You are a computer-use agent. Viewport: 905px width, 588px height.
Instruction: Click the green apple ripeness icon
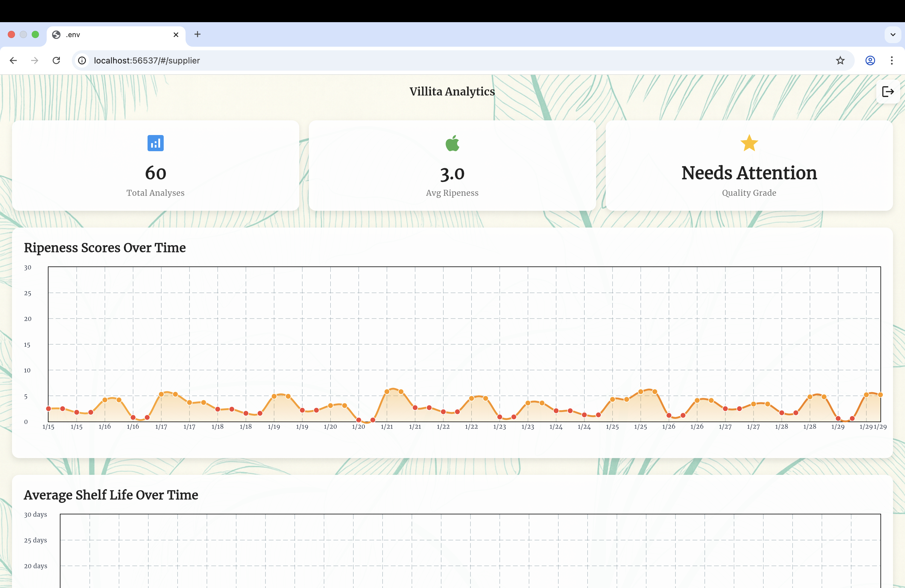pos(452,143)
